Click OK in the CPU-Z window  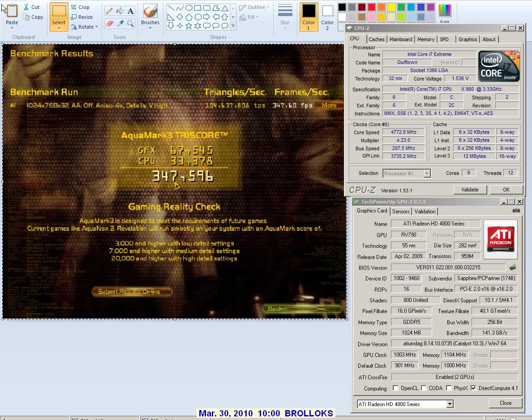[x=506, y=190]
